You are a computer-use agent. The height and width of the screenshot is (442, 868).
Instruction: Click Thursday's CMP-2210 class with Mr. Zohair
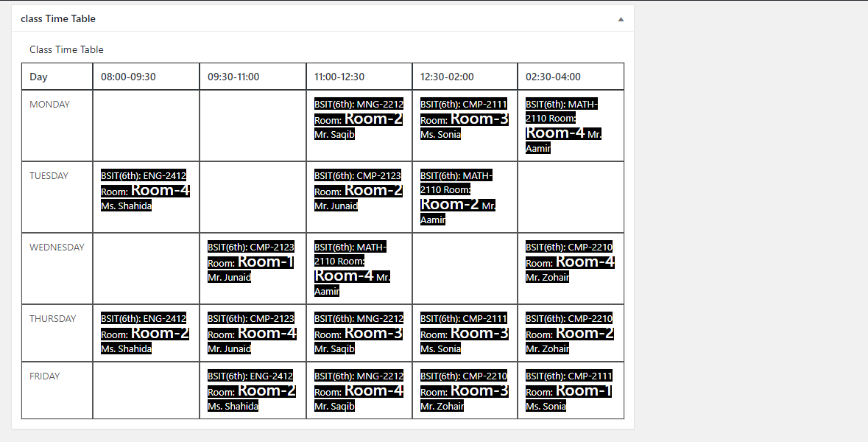pyautogui.click(x=570, y=332)
